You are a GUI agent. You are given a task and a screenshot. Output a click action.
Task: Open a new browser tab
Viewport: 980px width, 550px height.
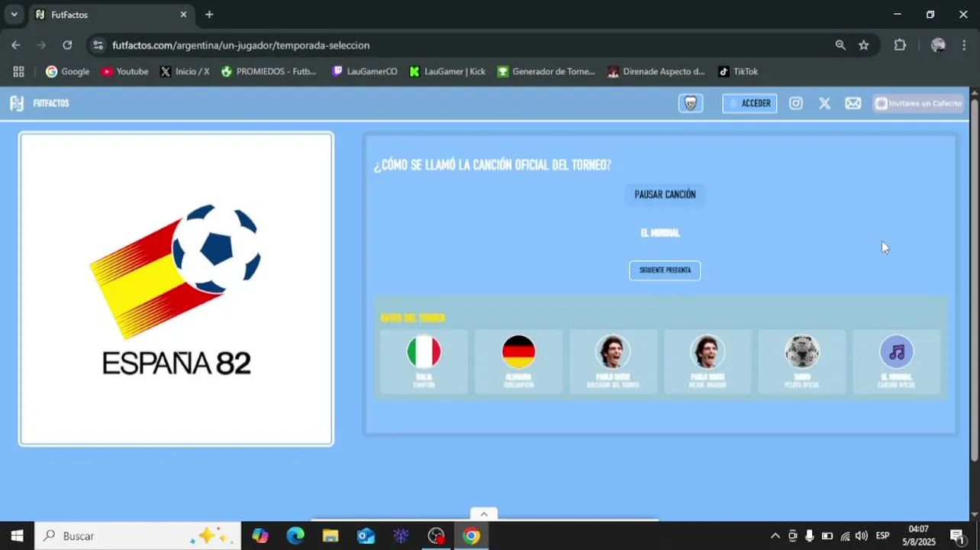(209, 15)
